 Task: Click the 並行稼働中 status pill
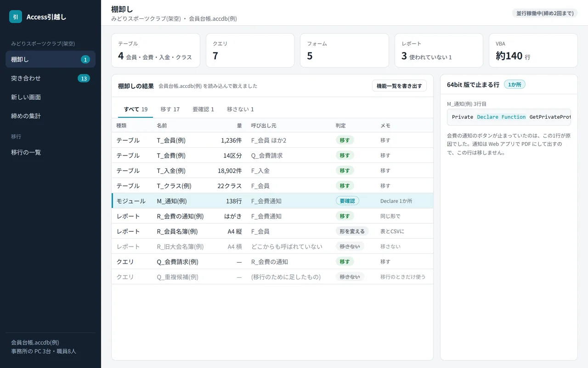tap(544, 13)
